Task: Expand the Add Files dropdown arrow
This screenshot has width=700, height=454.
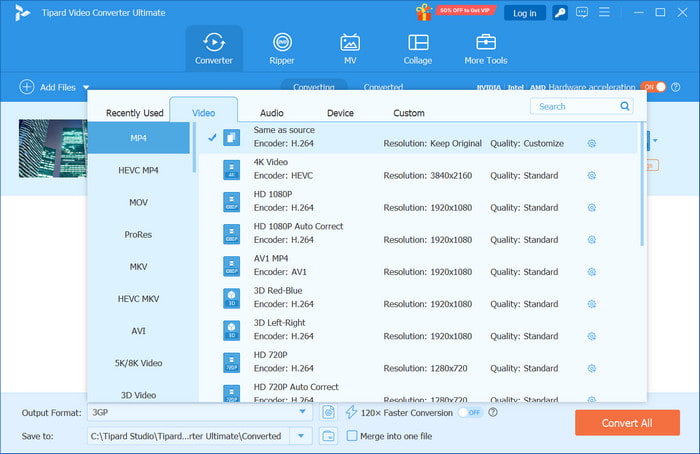Action: click(x=86, y=88)
